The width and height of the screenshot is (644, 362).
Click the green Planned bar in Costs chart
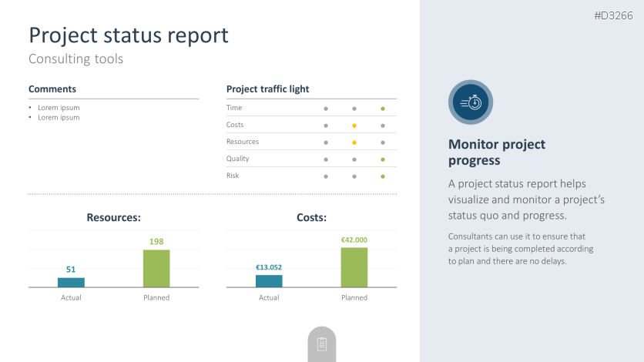tap(354, 267)
